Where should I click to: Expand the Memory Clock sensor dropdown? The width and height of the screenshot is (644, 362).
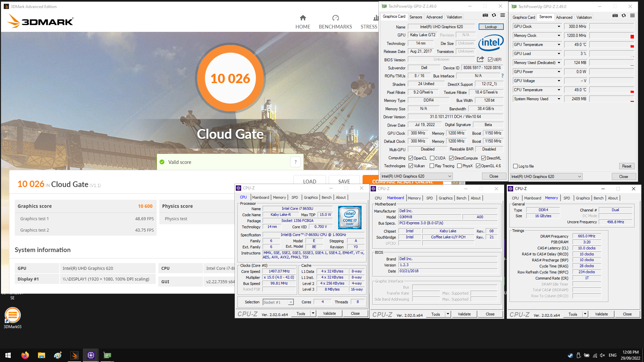pyautogui.click(x=559, y=36)
